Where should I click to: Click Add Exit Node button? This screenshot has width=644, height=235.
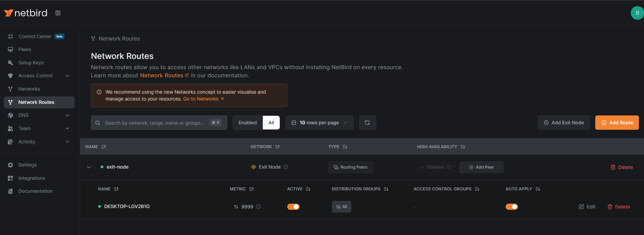coord(564,123)
